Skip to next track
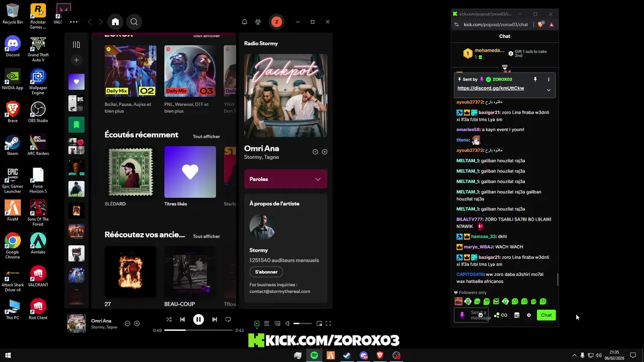This screenshot has width=644, height=362. point(214,319)
